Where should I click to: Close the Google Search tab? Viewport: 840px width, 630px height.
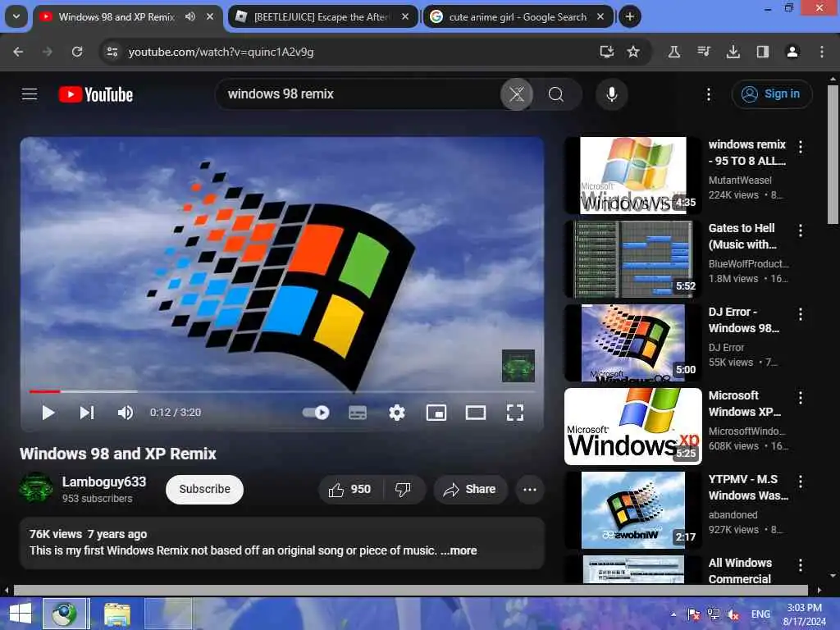pos(600,16)
